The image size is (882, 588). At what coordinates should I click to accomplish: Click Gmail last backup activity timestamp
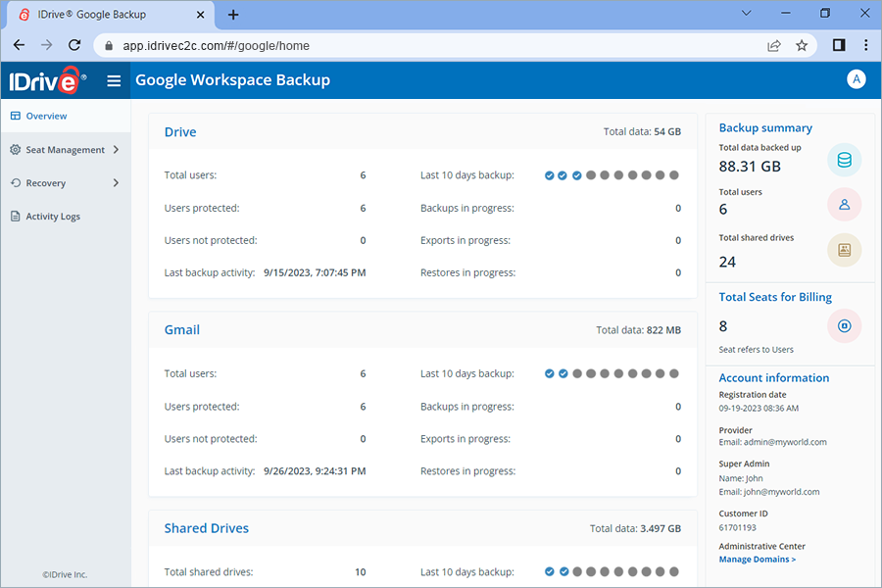(315, 471)
